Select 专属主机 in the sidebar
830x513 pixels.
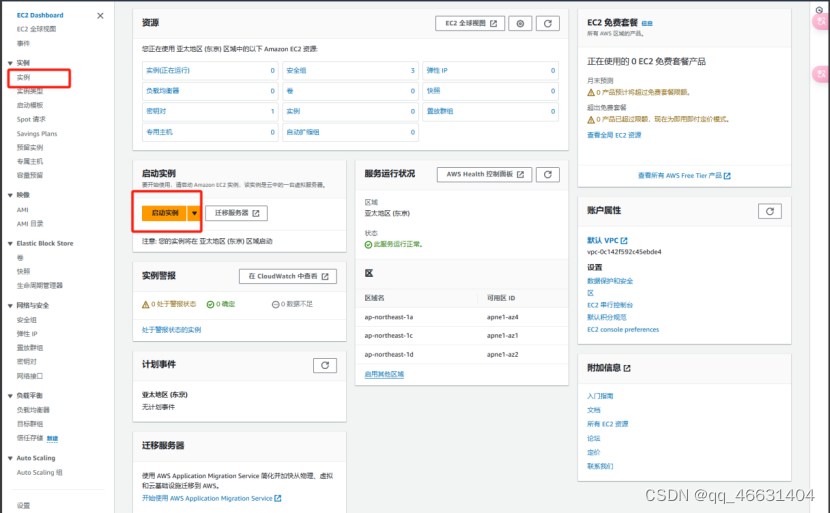pos(30,161)
